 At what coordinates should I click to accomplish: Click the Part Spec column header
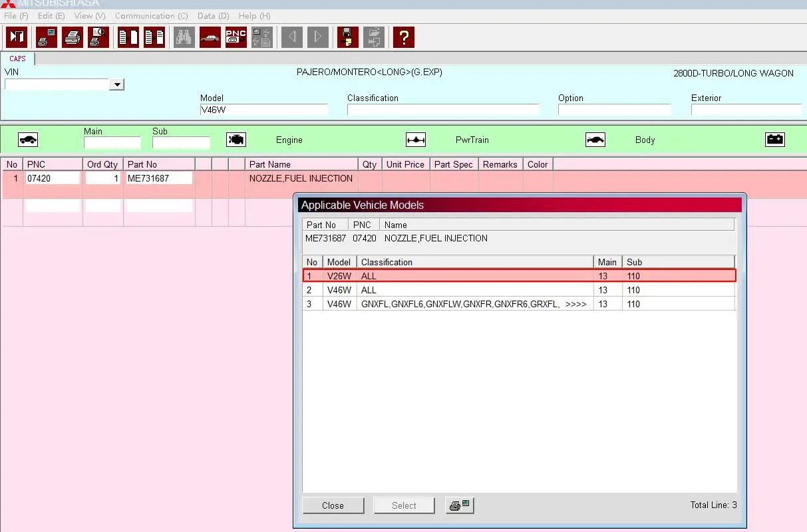point(454,164)
